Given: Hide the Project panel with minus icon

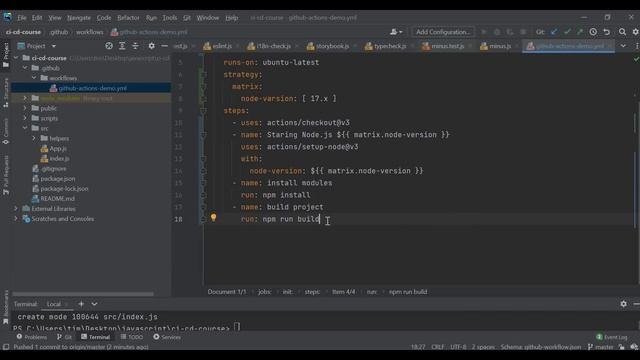Looking at the screenshot, I should (164, 46).
